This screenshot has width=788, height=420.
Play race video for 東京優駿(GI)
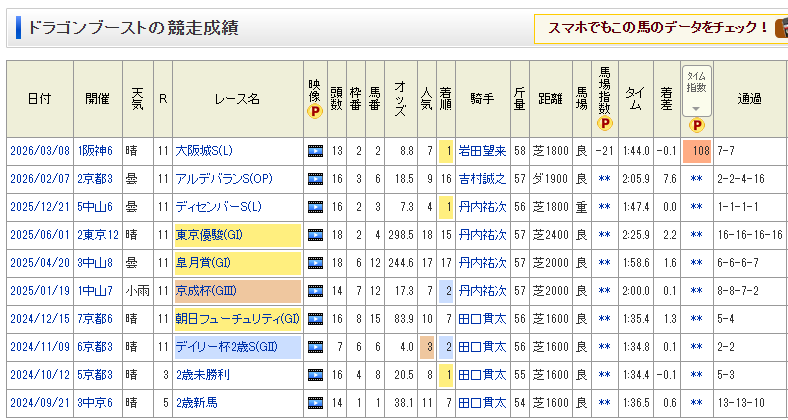point(316,235)
